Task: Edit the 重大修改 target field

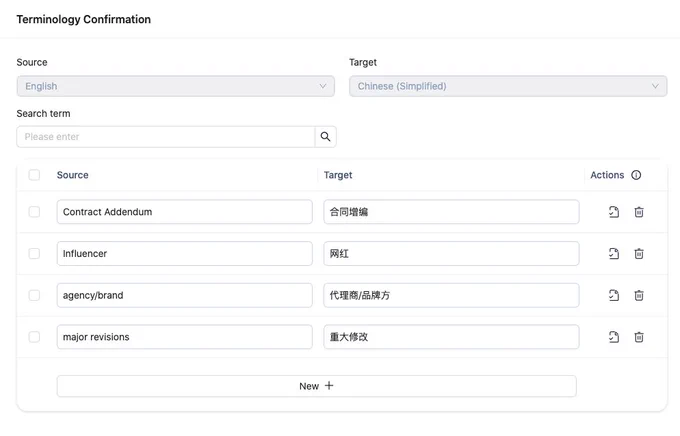Action: 451,337
